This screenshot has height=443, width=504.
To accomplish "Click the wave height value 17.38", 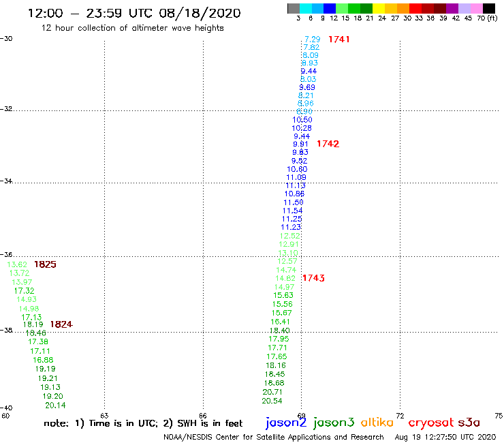I will click(x=38, y=341).
